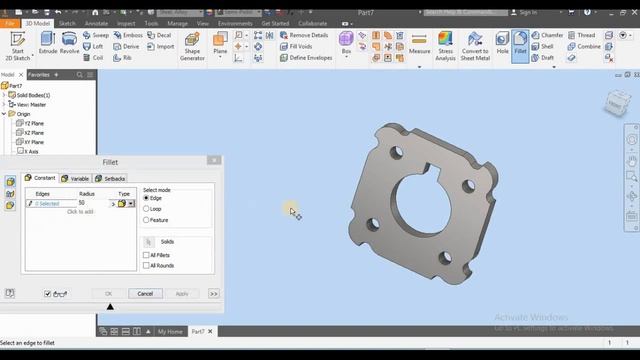Click the ViewCube in the viewport
This screenshot has height=360, width=640.
[x=617, y=103]
